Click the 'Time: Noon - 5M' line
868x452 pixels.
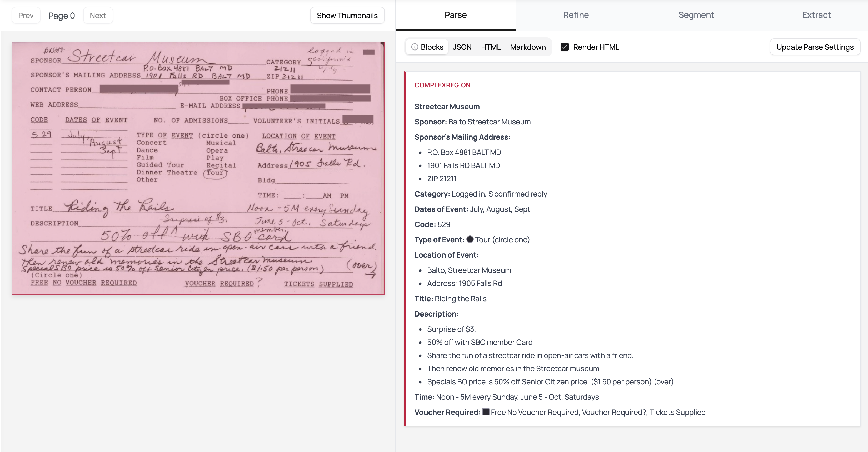(506, 397)
